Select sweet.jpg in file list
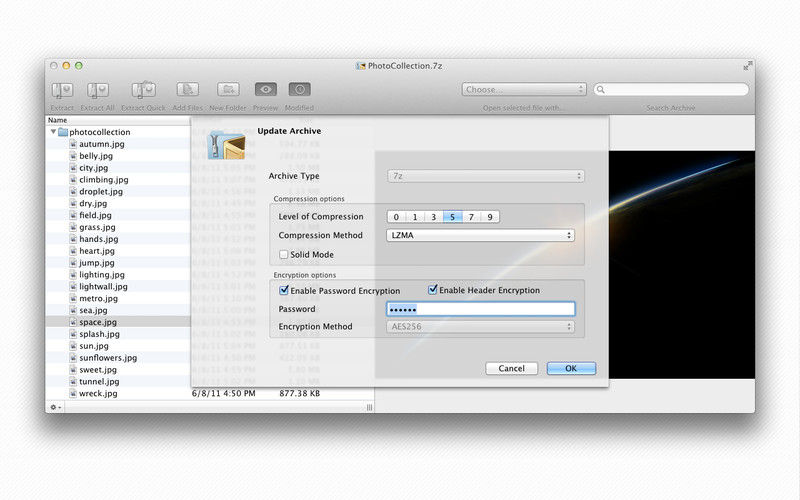This screenshot has width=800, height=500. [97, 370]
